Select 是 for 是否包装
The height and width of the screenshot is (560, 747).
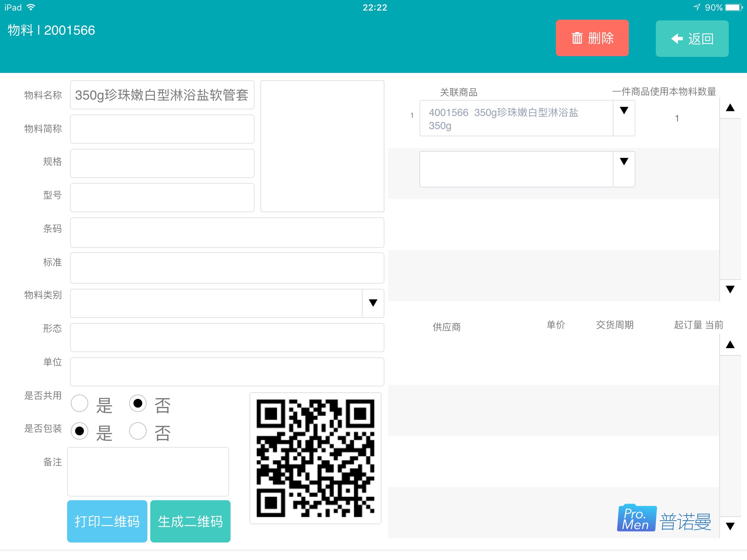pyautogui.click(x=80, y=431)
